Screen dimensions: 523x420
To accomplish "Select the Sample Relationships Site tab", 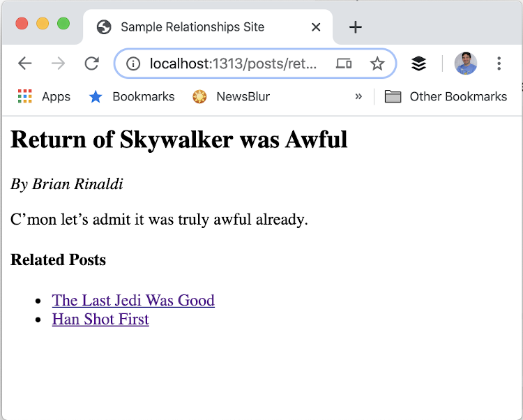I will [208, 27].
